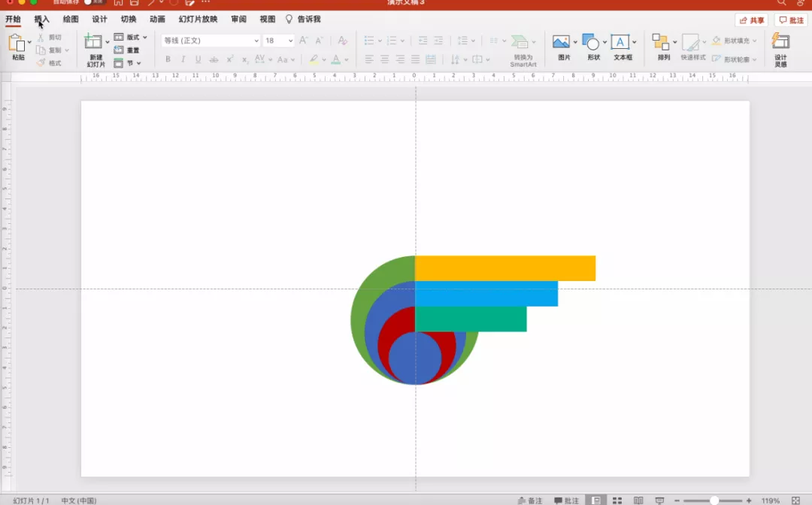812x505 pixels.
Task: Expand the Layout (版式) dropdown
Action: click(145, 38)
